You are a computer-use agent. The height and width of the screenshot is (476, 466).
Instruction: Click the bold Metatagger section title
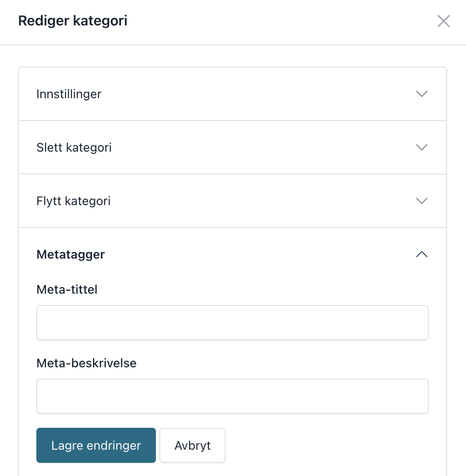(x=71, y=254)
